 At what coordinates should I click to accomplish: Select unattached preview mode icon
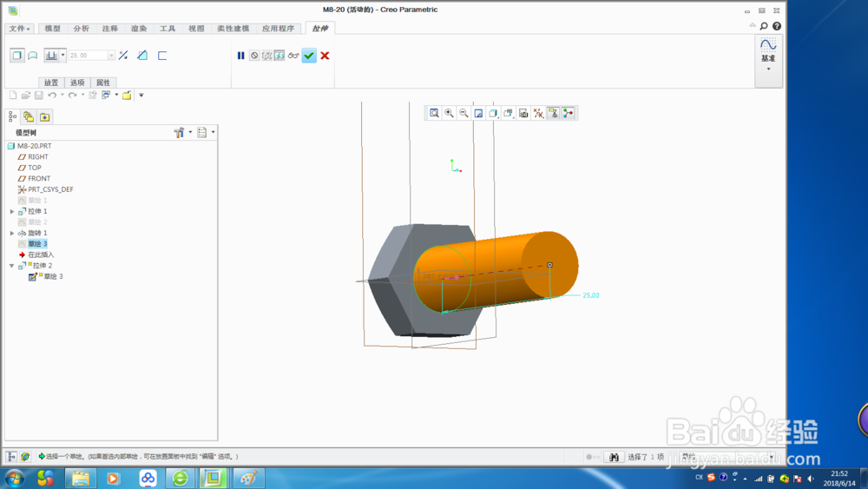pyautogui.click(x=266, y=56)
